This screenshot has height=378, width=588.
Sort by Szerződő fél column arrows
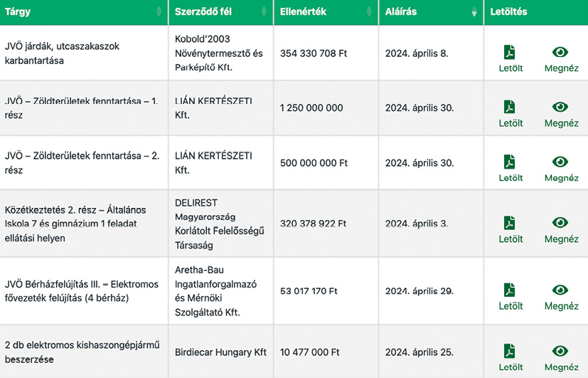(x=264, y=11)
